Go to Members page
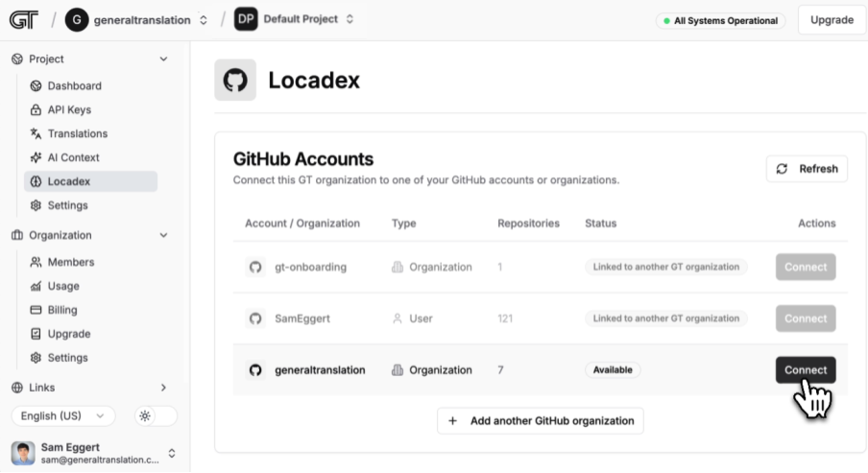The height and width of the screenshot is (473, 868). pos(70,263)
